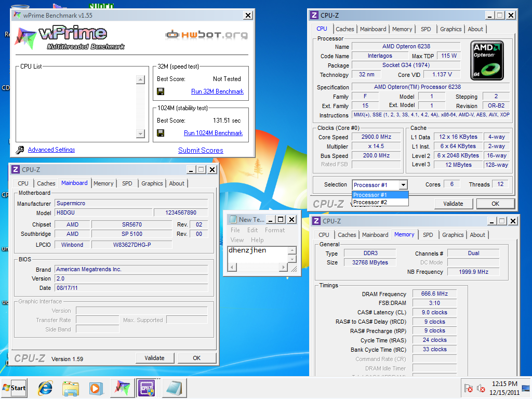Click the hwbot.org logo in wPrime
Screen dimensions: 532x399
[x=207, y=34]
